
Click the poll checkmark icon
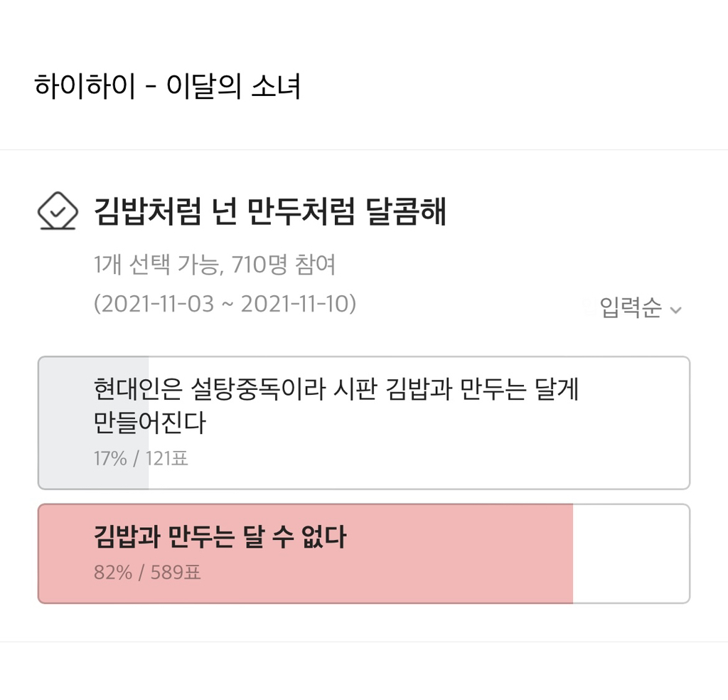[x=57, y=212]
